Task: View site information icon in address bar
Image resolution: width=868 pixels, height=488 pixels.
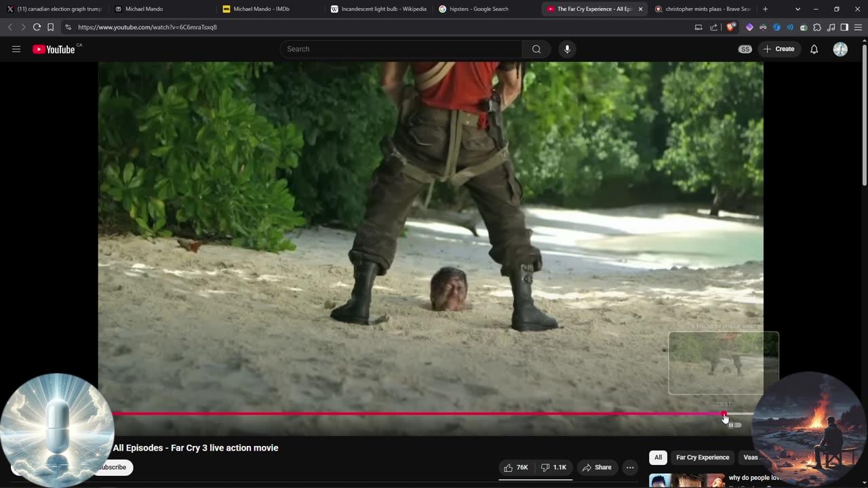Action: point(68,27)
